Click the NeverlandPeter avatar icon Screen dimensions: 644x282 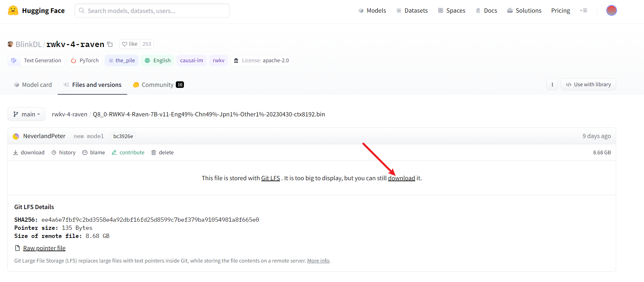pos(16,136)
